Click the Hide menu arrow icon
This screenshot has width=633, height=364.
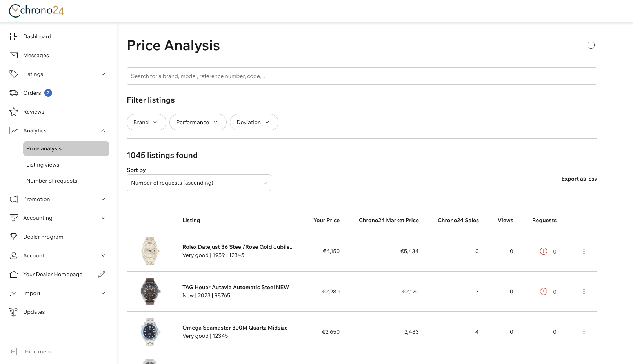[14, 351]
